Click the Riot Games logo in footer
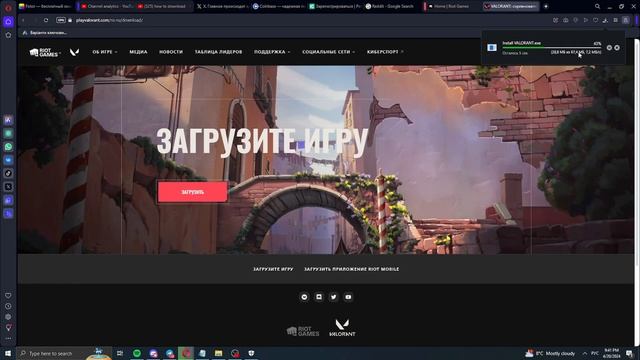The image size is (640, 360). (x=303, y=331)
